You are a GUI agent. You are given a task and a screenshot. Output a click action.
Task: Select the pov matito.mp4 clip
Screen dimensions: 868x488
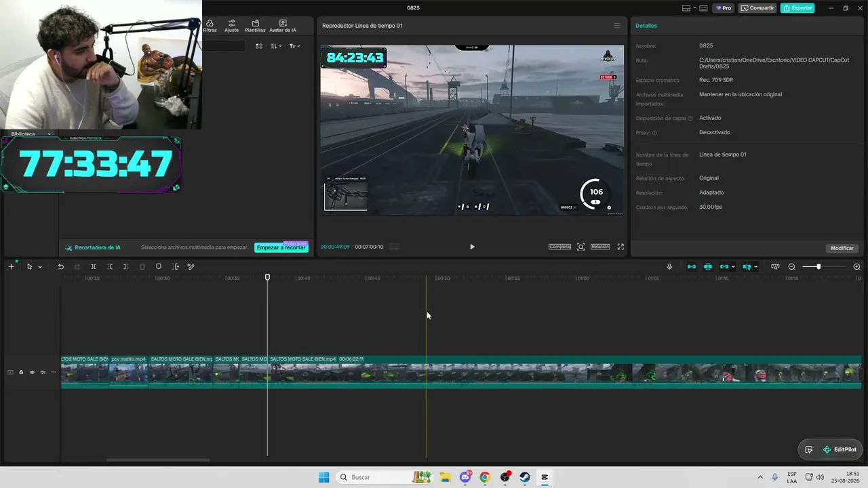(129, 372)
